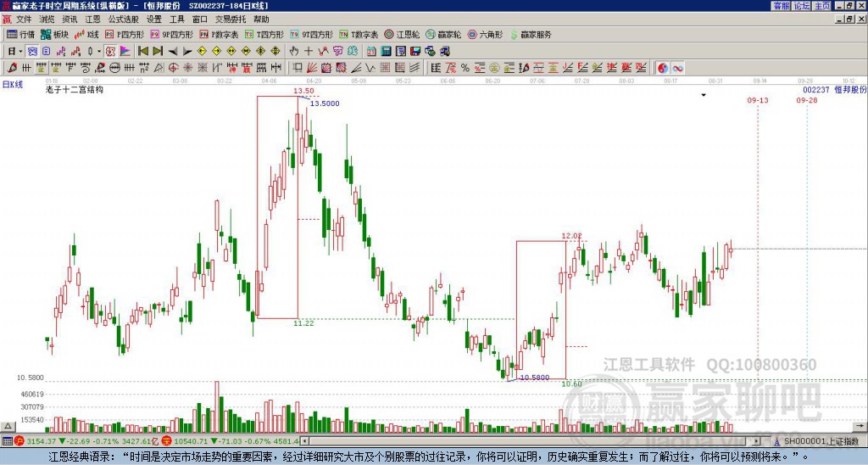Screen dimensions: 868x465
Task: Click the 客服 customer service button
Action: point(781,6)
